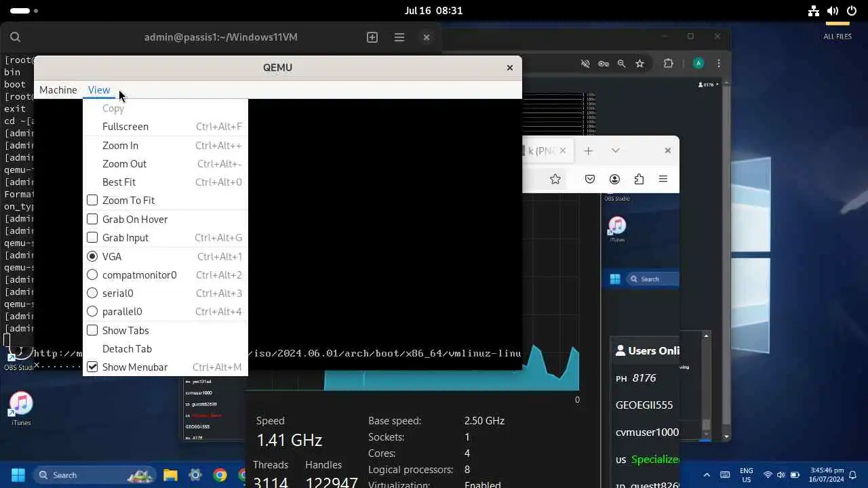This screenshot has width=868, height=488.
Task: Open Firefox's account icon
Action: click(614, 179)
